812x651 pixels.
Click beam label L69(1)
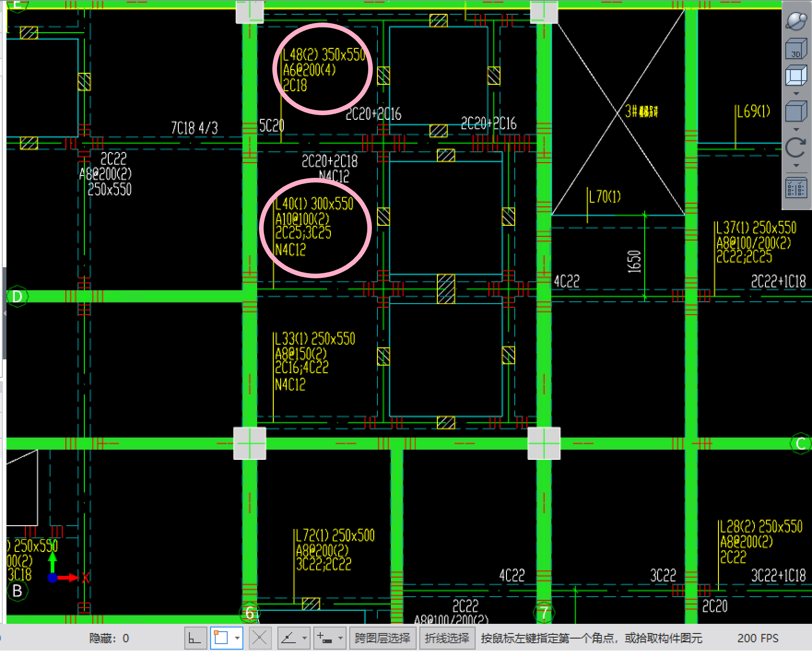point(753,111)
